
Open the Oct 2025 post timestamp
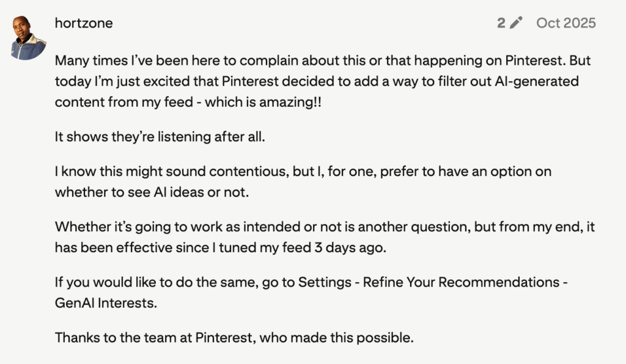(x=565, y=23)
